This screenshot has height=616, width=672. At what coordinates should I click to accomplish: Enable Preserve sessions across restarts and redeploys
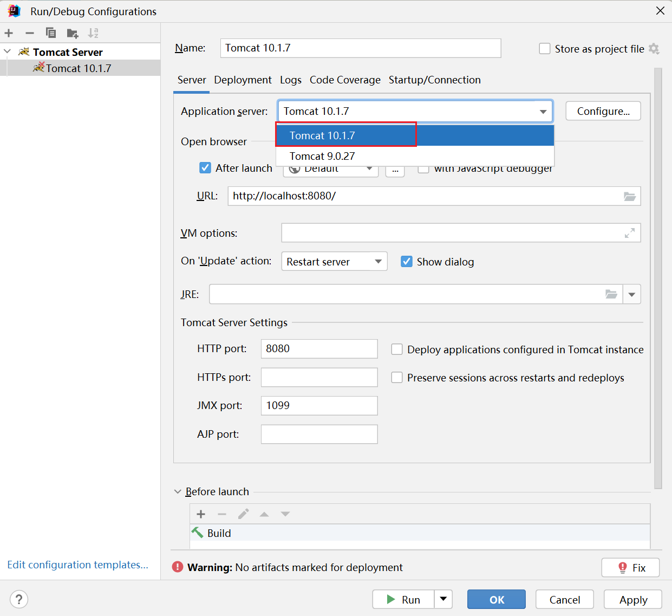tap(397, 378)
